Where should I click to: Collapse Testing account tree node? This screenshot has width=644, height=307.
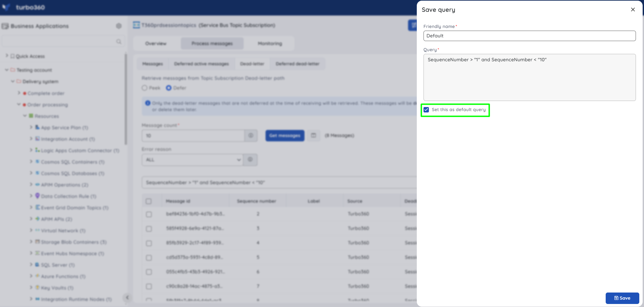[x=7, y=70]
